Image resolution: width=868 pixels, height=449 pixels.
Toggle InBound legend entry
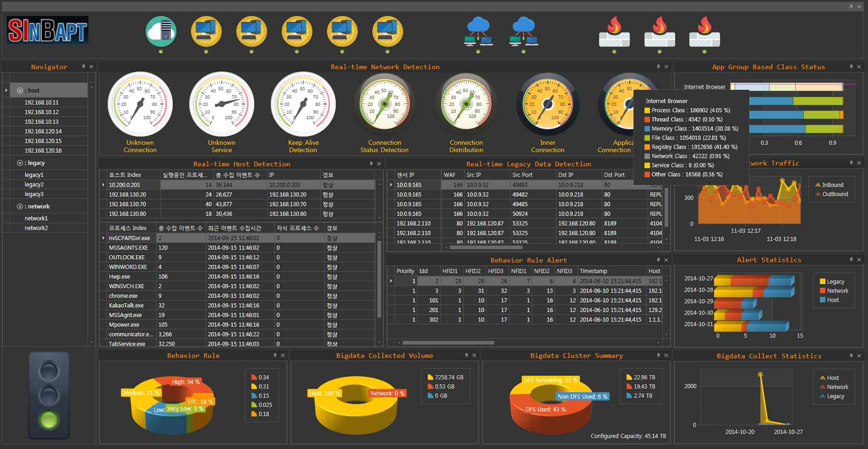point(829,185)
